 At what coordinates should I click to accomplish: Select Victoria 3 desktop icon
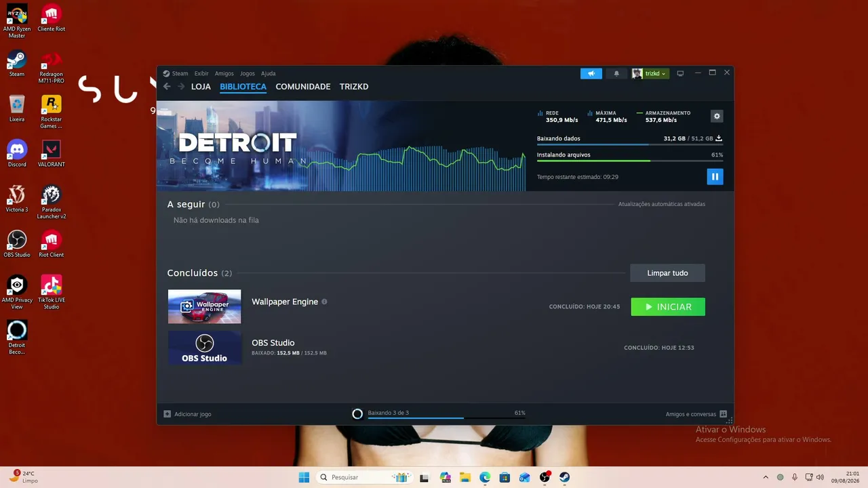17,199
